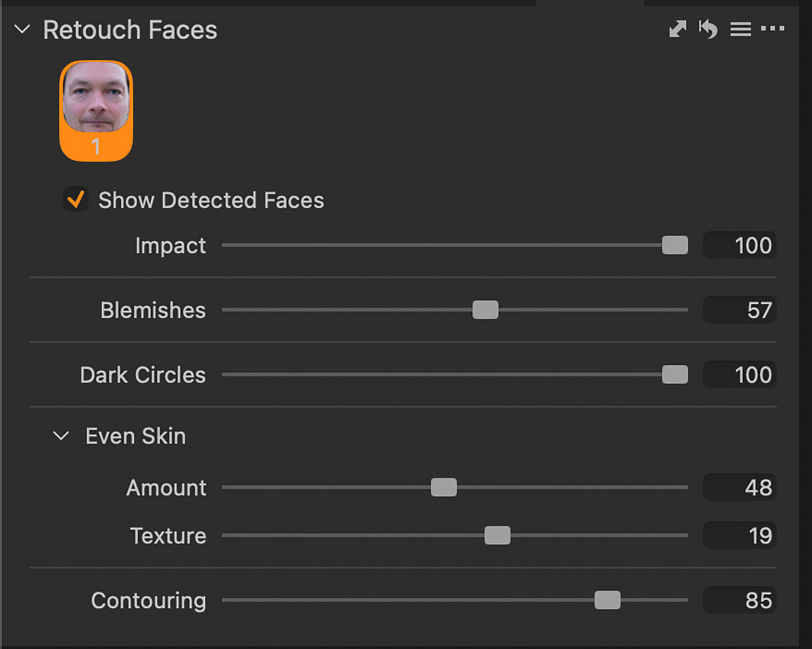The height and width of the screenshot is (649, 812).
Task: Collapse the Retouch Faces panel
Action: 22,29
